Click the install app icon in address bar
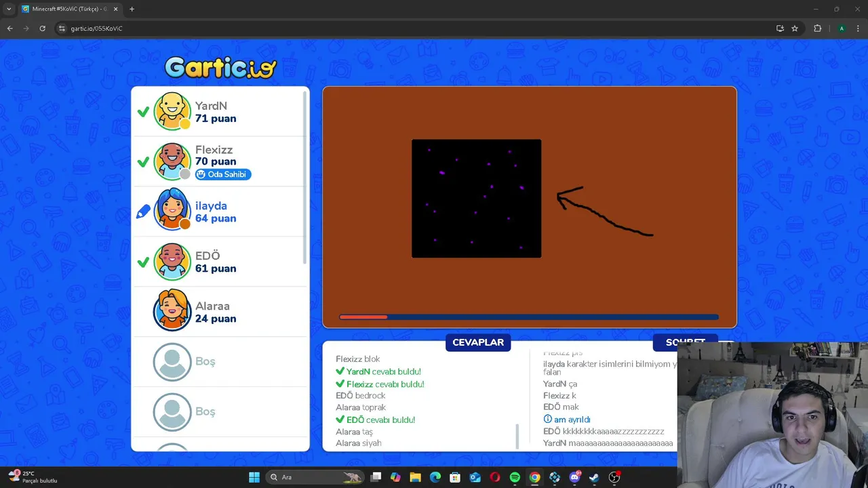The image size is (868, 488). (x=780, y=28)
